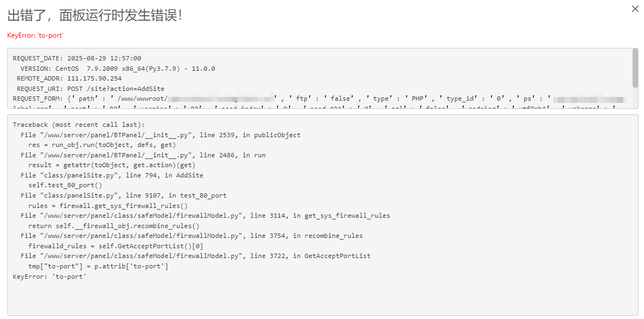
Task: Click the VERSION CentOS line
Action: (118, 69)
